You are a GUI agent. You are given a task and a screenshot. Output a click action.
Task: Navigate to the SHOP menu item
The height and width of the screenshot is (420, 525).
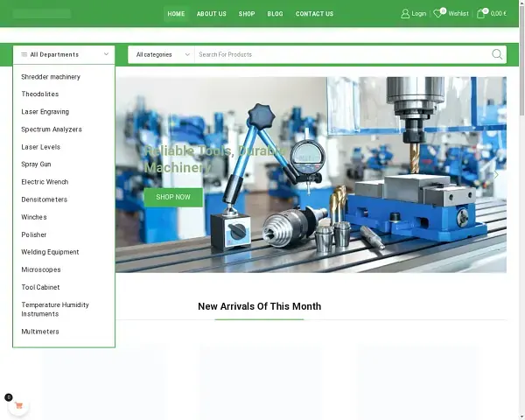(247, 14)
